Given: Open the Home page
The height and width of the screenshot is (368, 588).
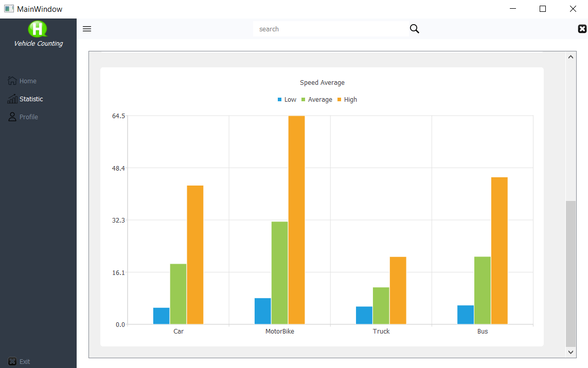Looking at the screenshot, I should [x=28, y=81].
